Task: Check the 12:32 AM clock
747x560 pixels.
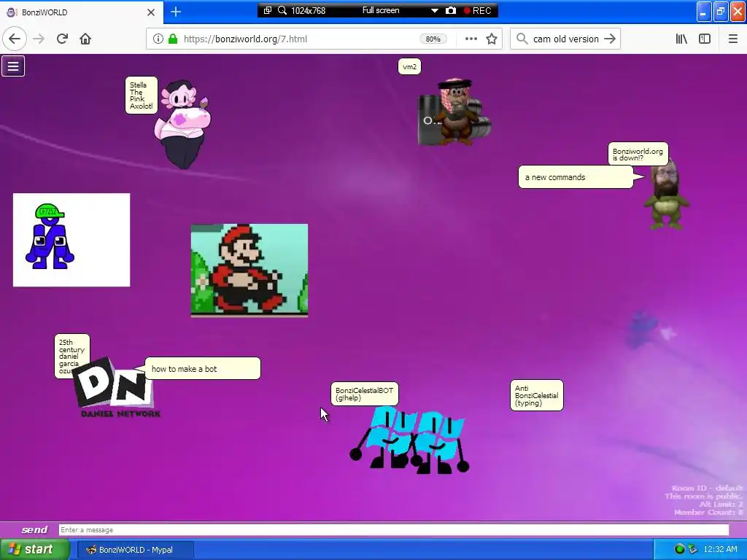Action: 720,550
